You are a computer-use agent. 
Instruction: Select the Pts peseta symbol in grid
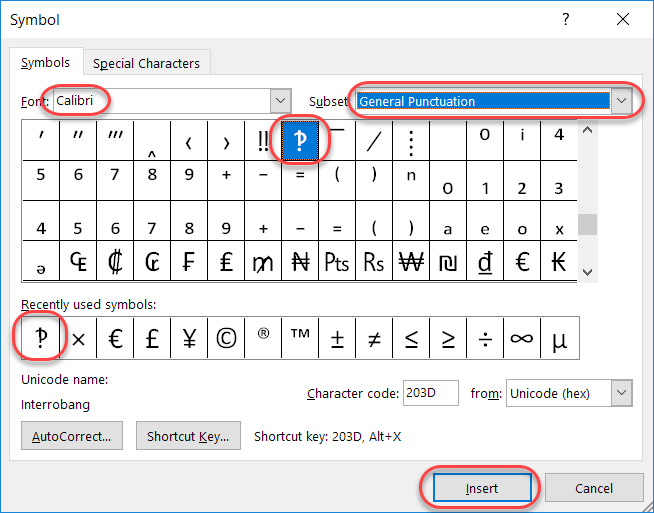tap(337, 263)
